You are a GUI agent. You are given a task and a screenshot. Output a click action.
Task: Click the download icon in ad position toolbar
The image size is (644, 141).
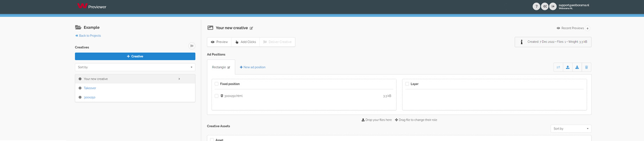tap(577, 67)
